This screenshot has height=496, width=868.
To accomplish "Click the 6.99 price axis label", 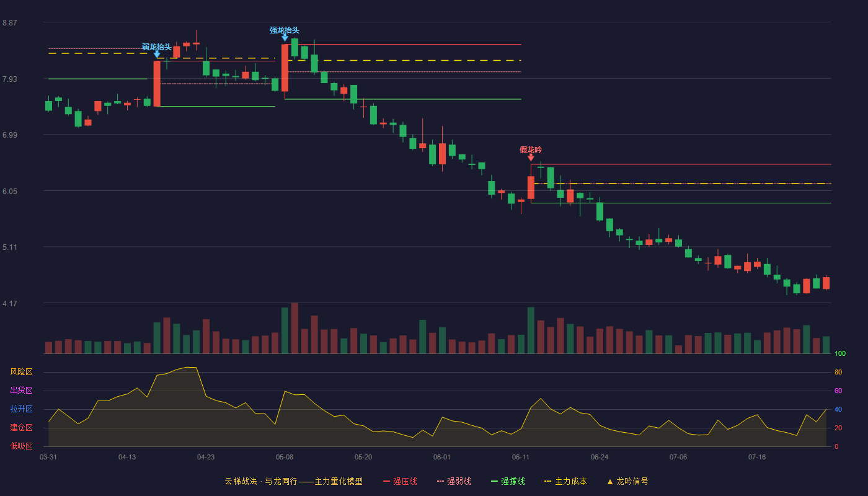I will (10, 135).
